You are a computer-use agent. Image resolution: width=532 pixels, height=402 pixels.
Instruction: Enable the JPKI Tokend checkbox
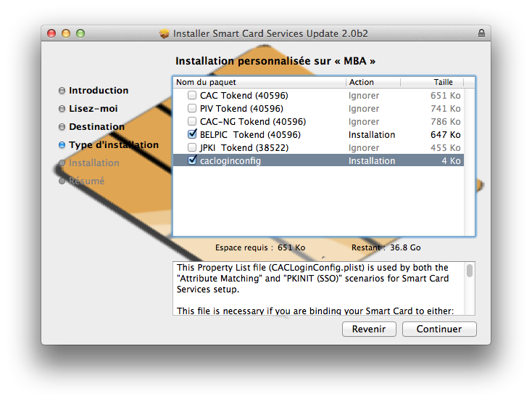coord(192,148)
